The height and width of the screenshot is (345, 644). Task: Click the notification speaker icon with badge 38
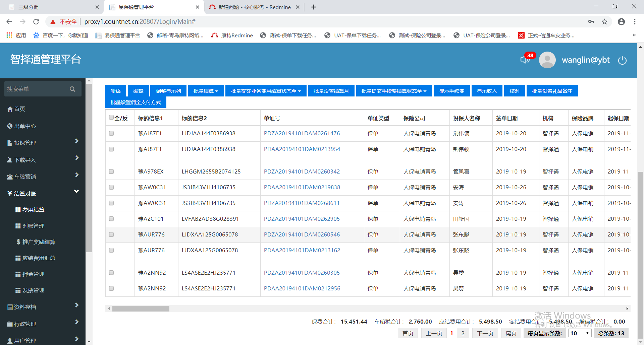pos(525,60)
